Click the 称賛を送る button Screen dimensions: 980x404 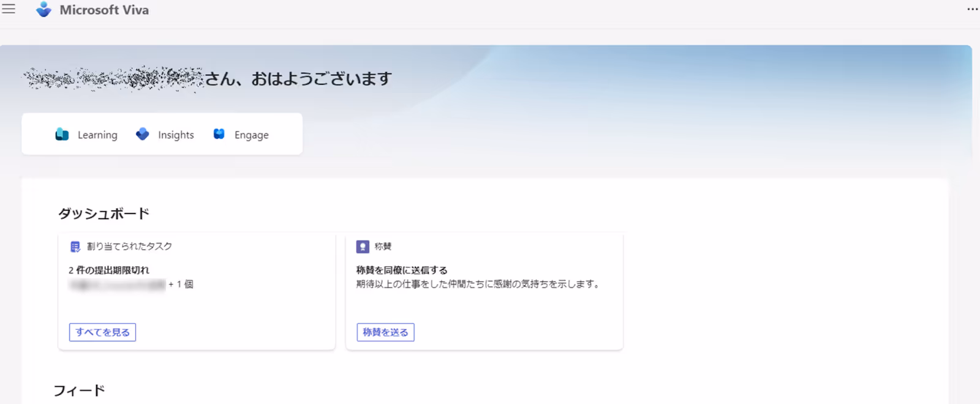[385, 332]
